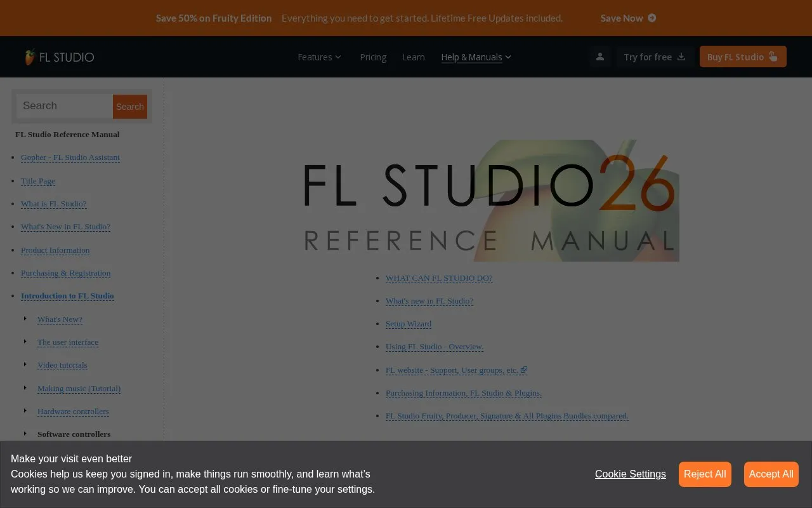Expand the Hardware controllers tree arrow

tap(25, 411)
